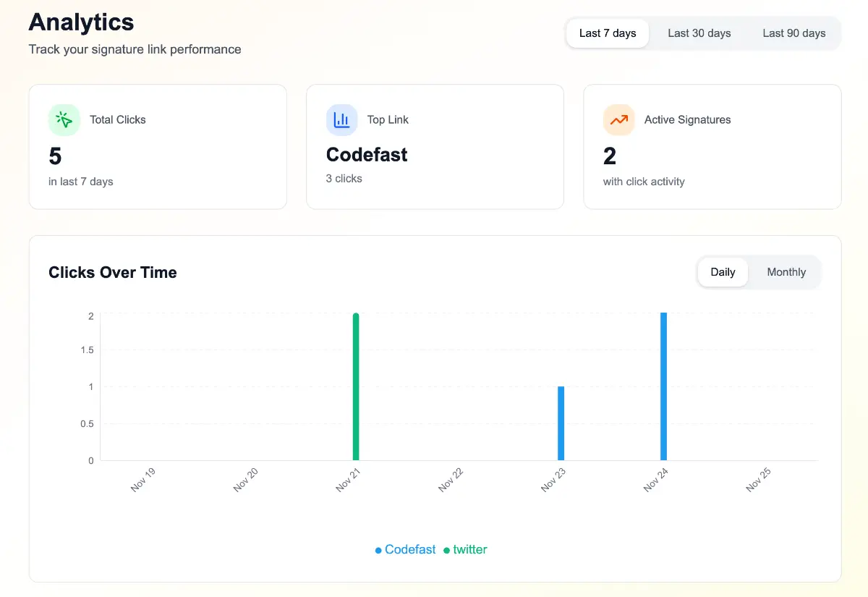Click the Total Clicks value 5

tap(55, 157)
